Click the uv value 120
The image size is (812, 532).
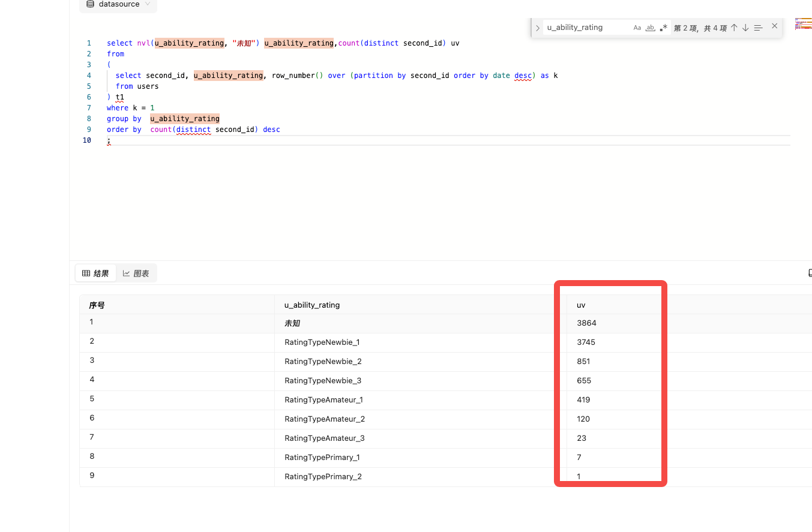point(583,419)
